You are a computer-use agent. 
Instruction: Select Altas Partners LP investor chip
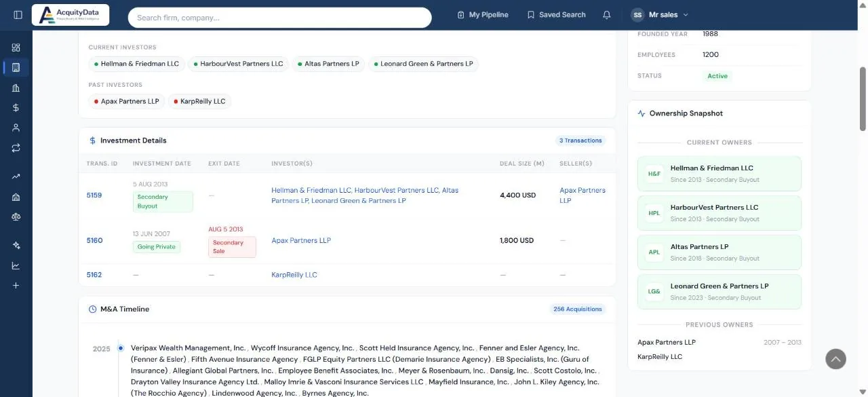click(x=328, y=64)
